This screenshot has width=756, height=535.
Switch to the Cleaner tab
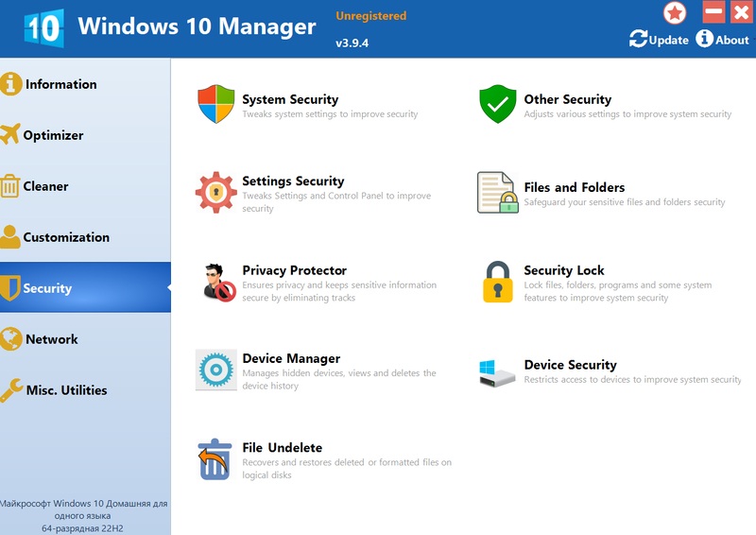coord(45,186)
